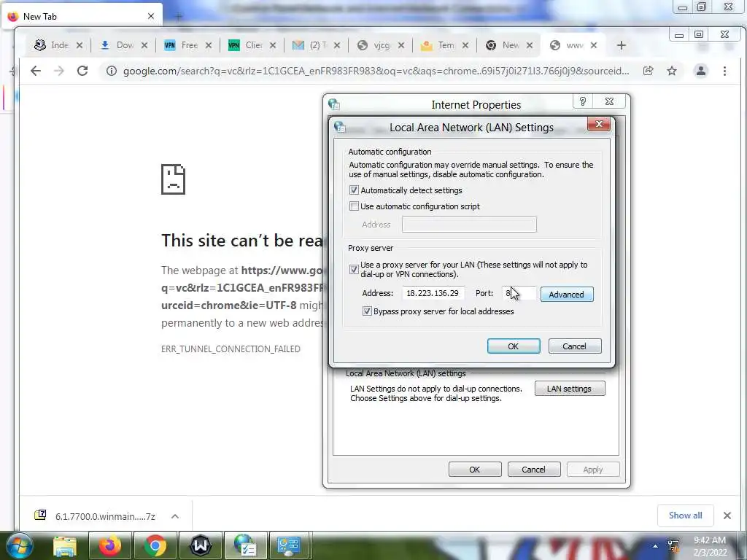
Task: Click Cancel in Internet Properties window
Action: tap(533, 470)
